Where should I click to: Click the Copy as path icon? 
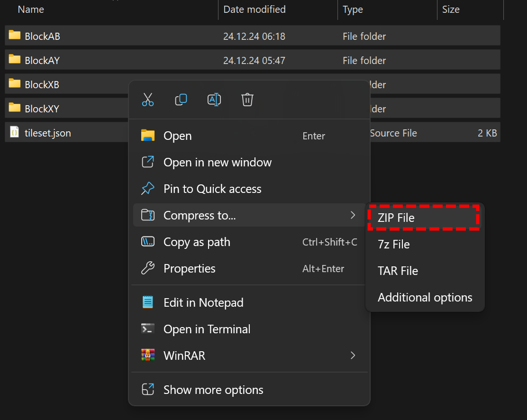(x=148, y=241)
